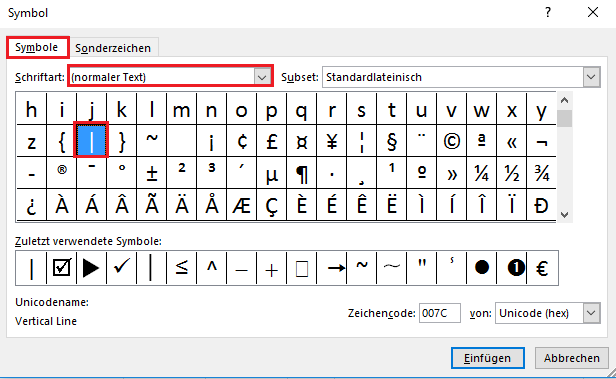Select the Ð eth character

(x=541, y=205)
